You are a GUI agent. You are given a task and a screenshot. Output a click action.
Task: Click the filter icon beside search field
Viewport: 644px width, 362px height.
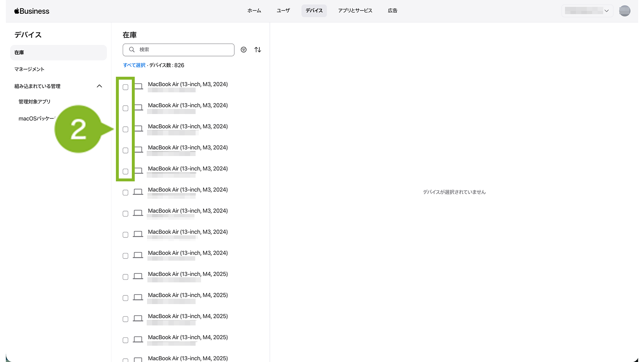[244, 50]
